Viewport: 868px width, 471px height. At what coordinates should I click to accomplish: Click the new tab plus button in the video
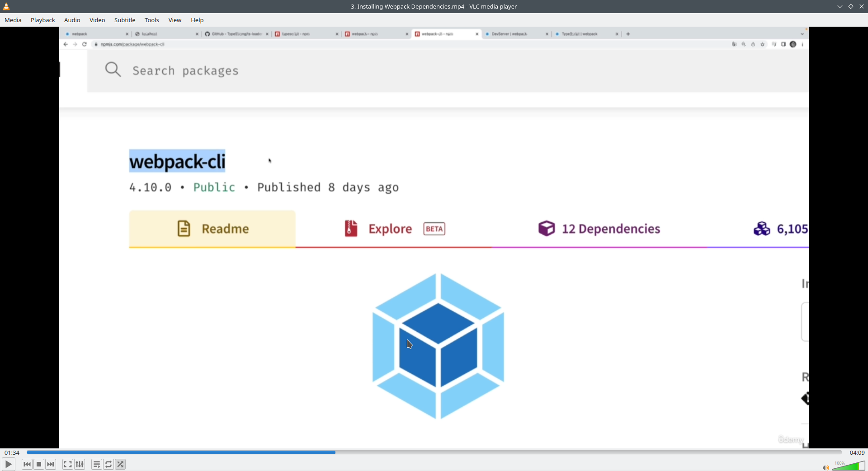click(x=628, y=34)
